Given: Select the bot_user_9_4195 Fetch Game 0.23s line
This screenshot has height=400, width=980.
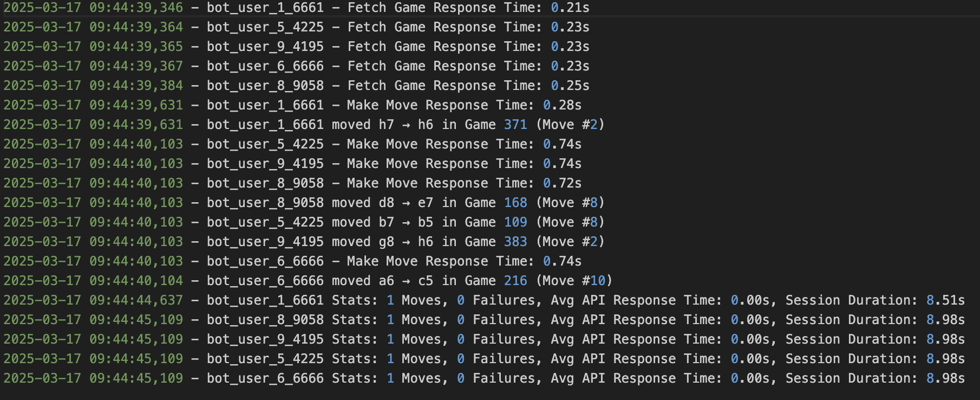Looking at the screenshot, I should pos(297,47).
